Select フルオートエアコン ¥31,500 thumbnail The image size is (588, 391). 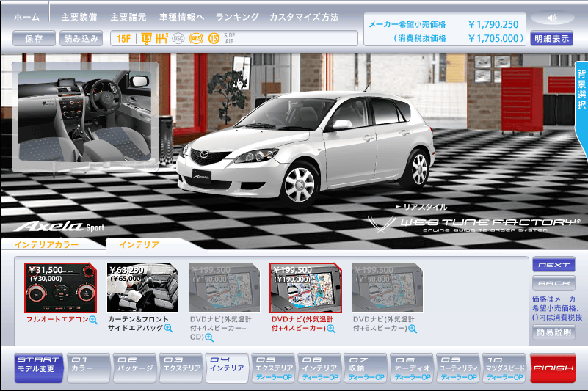(x=60, y=288)
